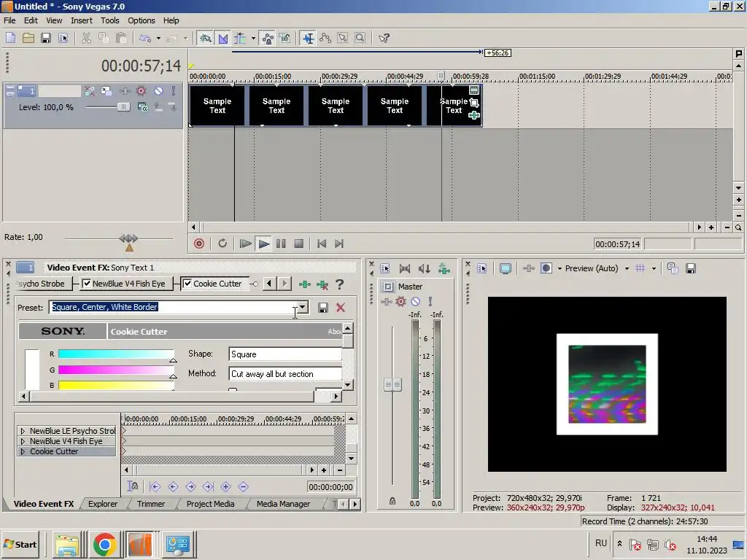The image size is (747, 560).
Task: Remove selected plug-in from chain
Action: pyautogui.click(x=322, y=285)
